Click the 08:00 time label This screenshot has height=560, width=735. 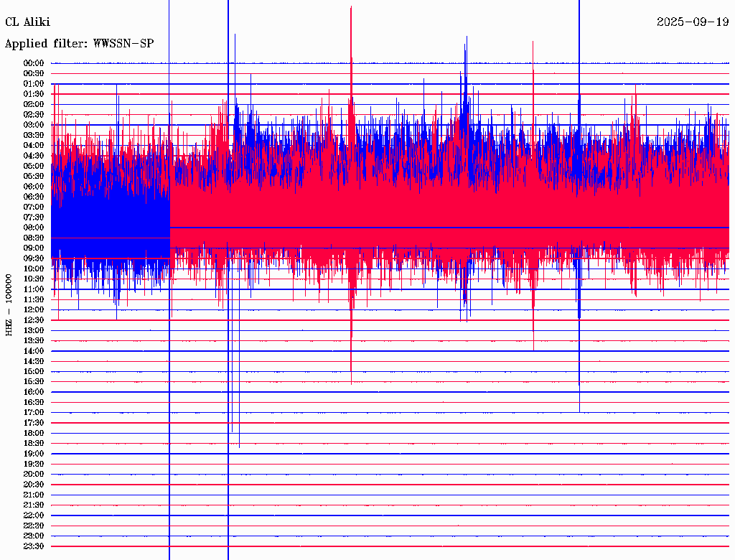[x=34, y=228]
